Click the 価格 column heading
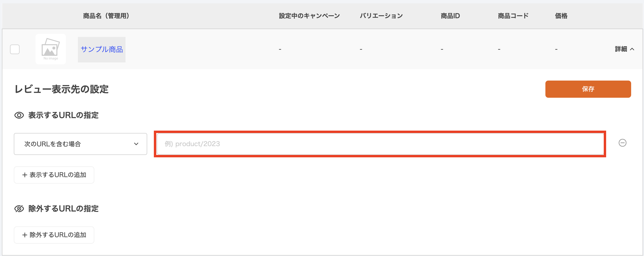The height and width of the screenshot is (256, 644). (x=561, y=16)
